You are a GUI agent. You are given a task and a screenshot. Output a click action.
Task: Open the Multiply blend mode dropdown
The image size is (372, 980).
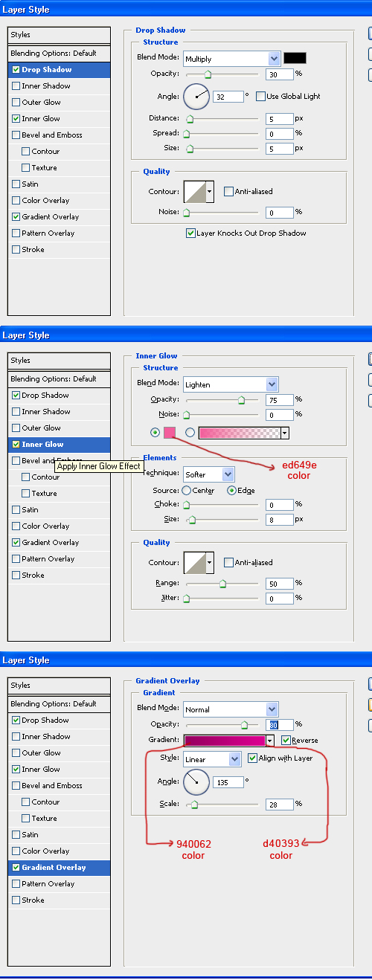[231, 59]
